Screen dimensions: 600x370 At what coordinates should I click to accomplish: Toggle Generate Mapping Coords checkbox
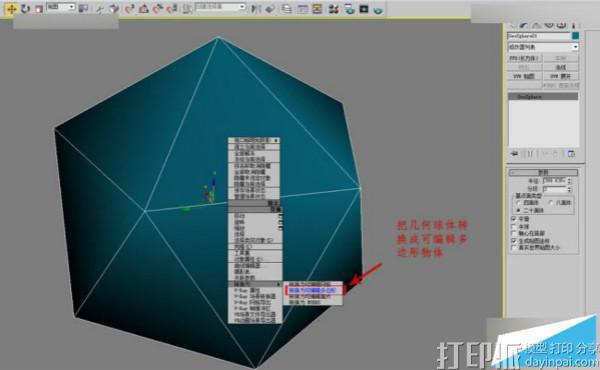pos(514,241)
